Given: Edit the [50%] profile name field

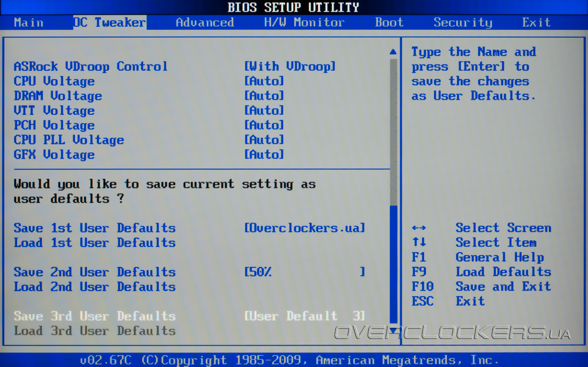Looking at the screenshot, I should pos(305,272).
